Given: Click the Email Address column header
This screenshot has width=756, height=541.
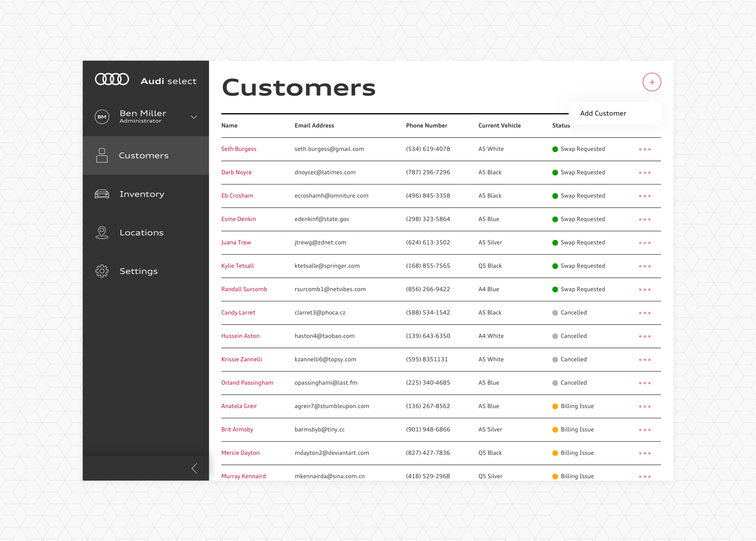Looking at the screenshot, I should [x=314, y=125].
